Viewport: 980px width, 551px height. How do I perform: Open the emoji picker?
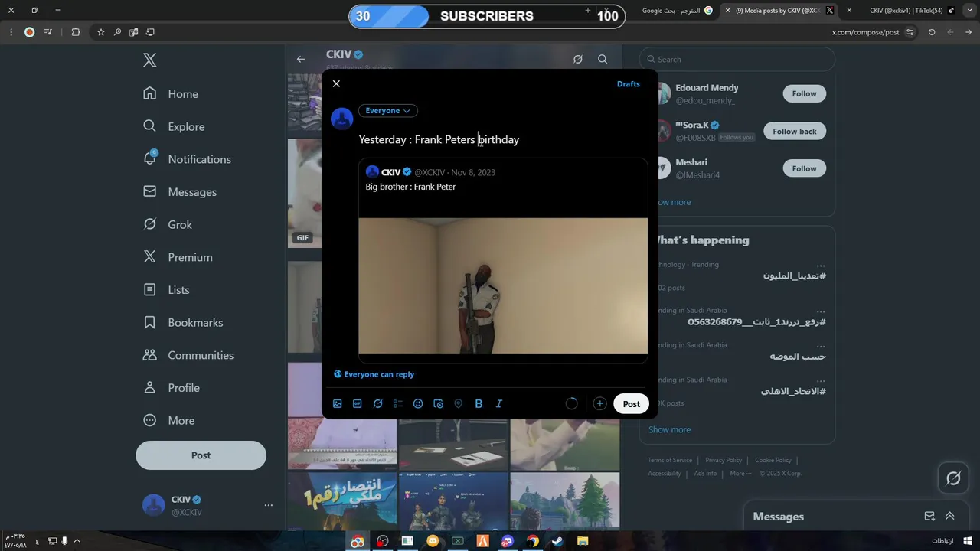click(x=418, y=403)
